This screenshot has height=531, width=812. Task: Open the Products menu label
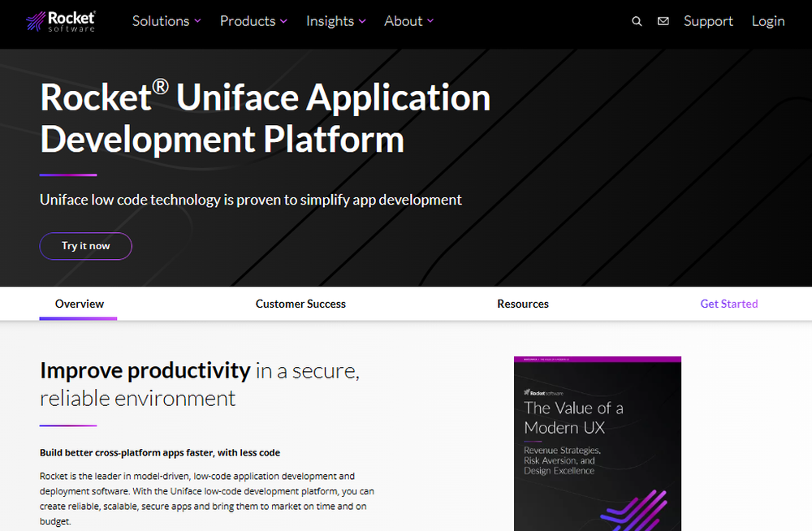pyautogui.click(x=248, y=21)
